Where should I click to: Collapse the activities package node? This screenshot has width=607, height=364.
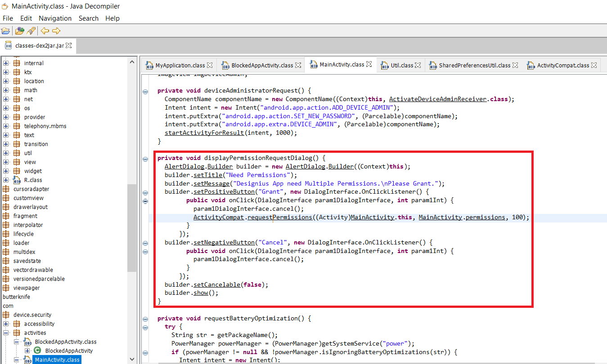coord(6,333)
